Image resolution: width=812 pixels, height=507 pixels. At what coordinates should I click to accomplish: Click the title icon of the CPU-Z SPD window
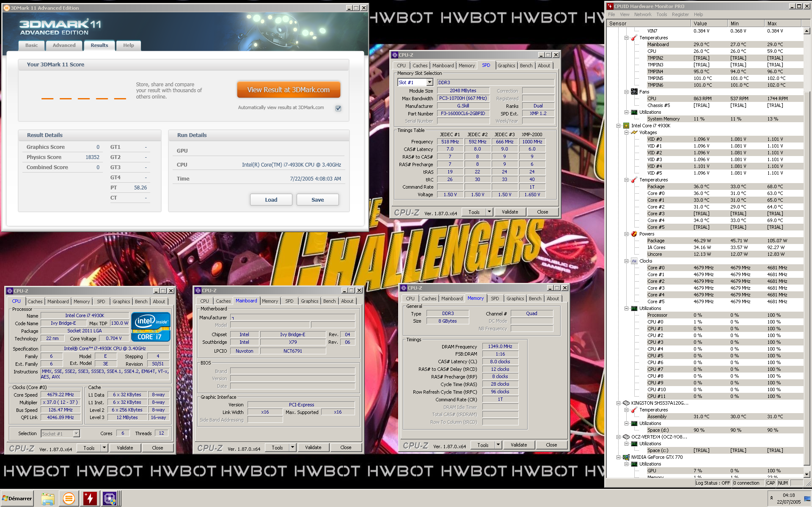pos(395,55)
